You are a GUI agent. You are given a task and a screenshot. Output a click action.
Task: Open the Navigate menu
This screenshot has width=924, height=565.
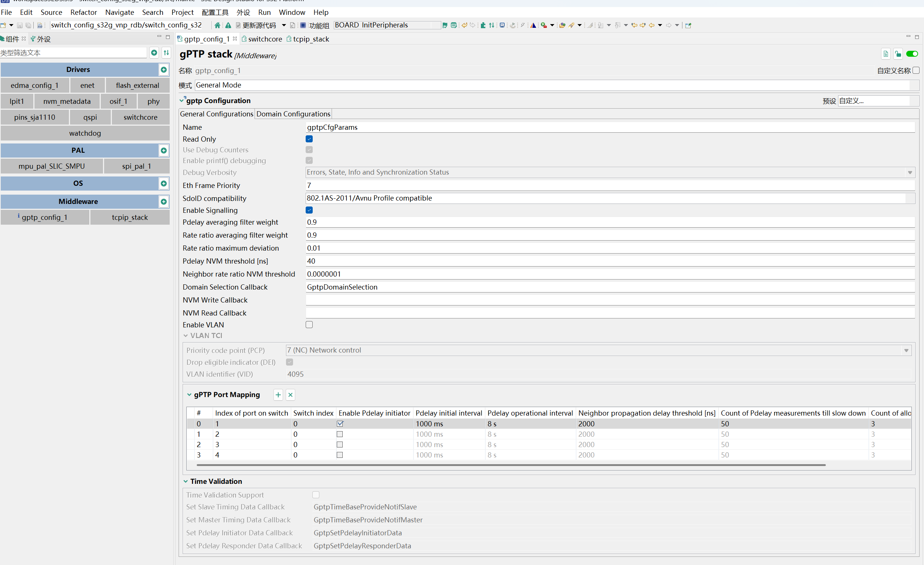pyautogui.click(x=119, y=12)
